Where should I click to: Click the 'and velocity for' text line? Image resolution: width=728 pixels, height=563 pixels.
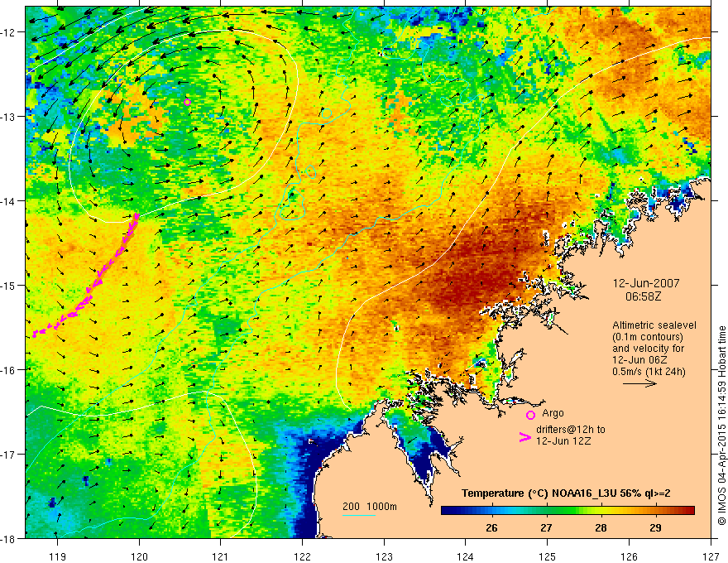pos(648,349)
